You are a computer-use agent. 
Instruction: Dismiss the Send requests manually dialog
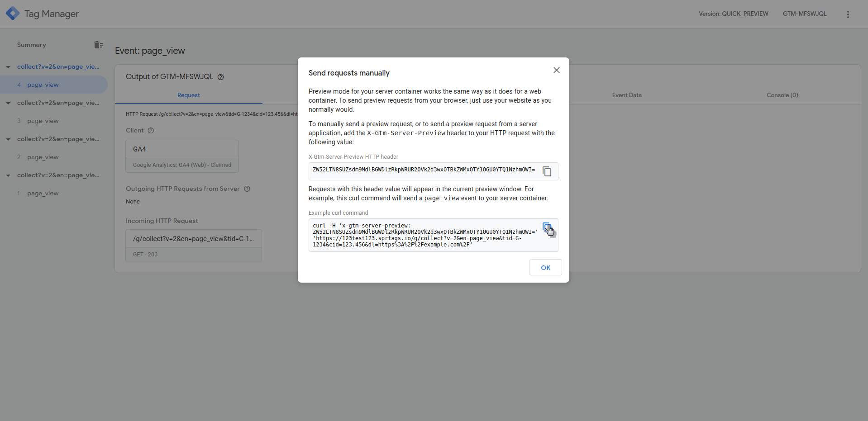pos(556,70)
